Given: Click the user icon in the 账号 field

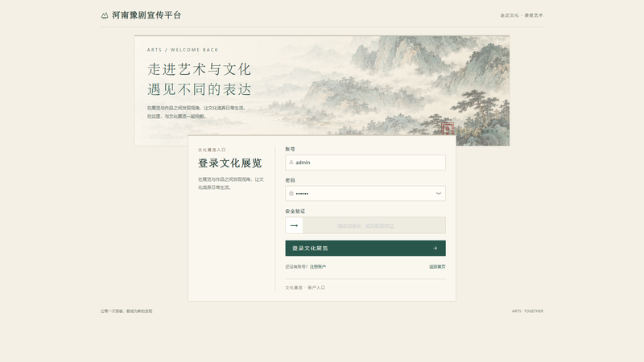Looking at the screenshot, I should [291, 162].
